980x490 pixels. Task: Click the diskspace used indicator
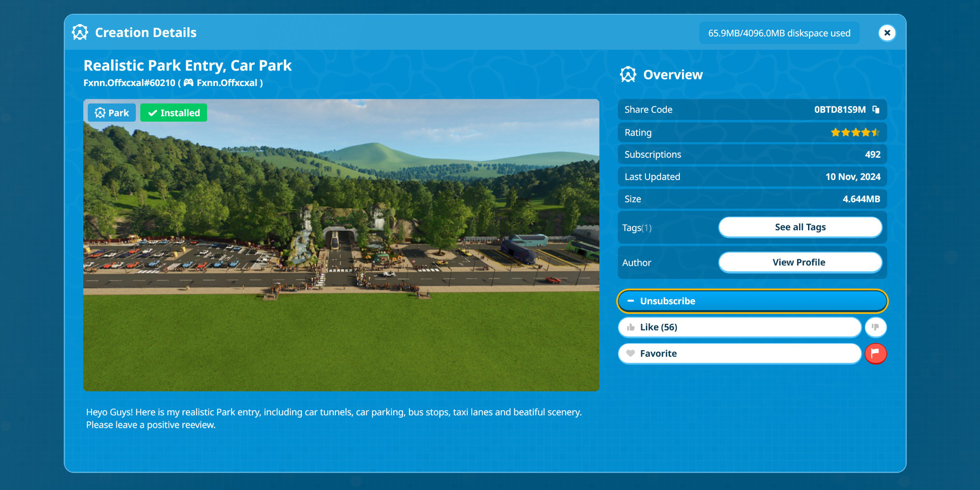[x=779, y=33]
